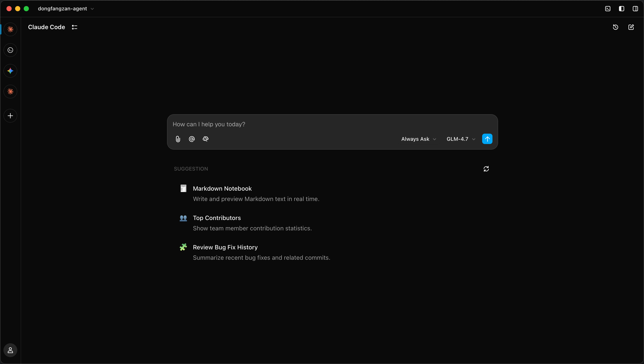Select the second Claude agent sidebar tab
Viewport: 644px width, 364px height.
10,92
